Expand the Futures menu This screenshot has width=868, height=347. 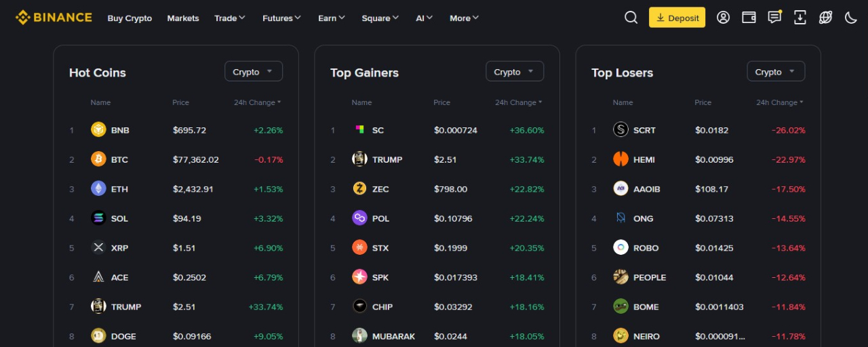coord(282,18)
